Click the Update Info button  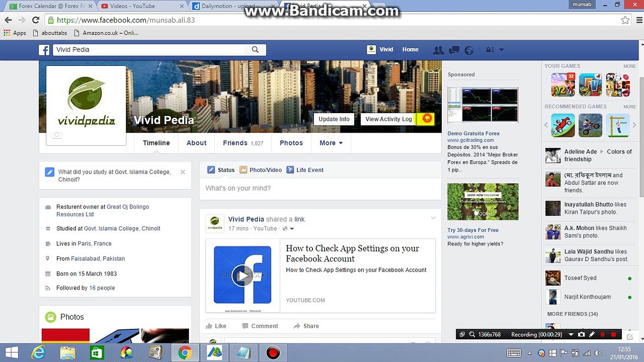click(334, 119)
